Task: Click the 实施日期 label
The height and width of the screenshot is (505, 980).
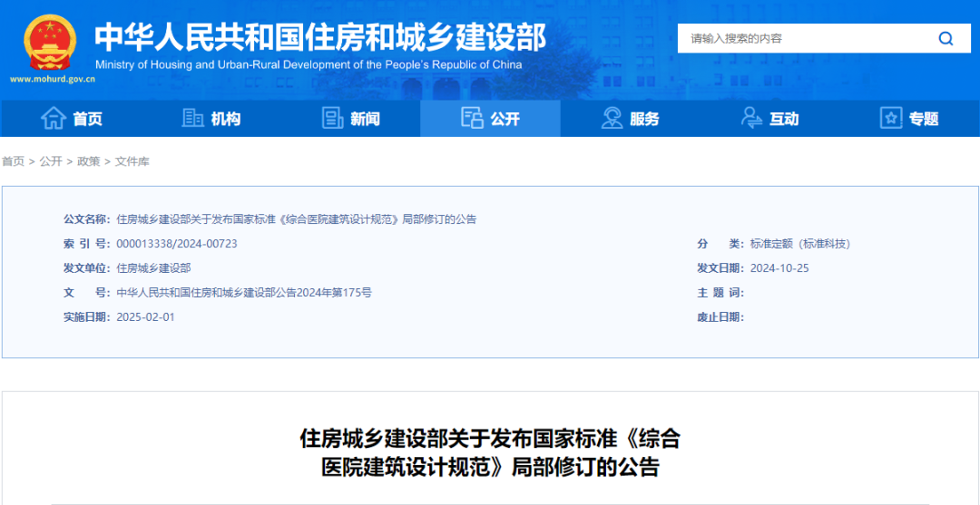Action: point(87,316)
